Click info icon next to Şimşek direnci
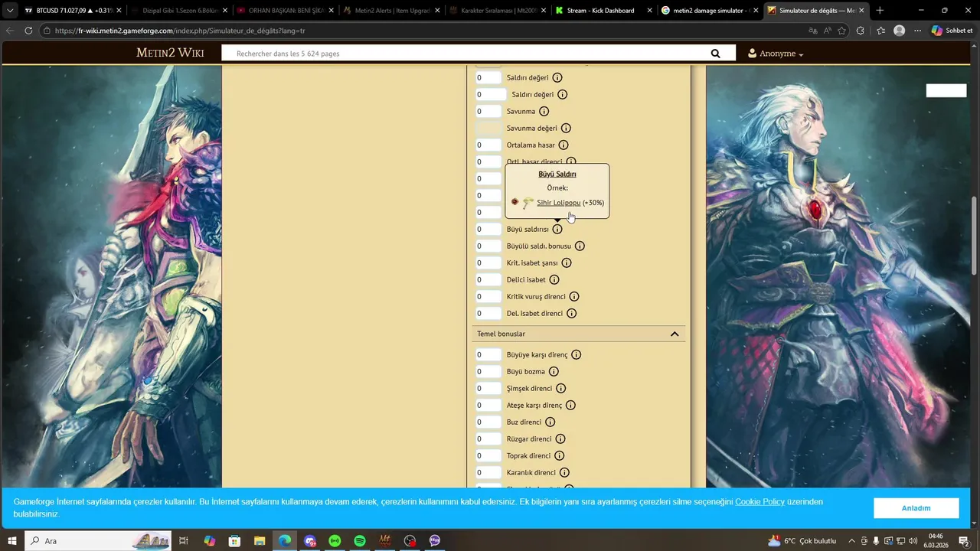980x551 pixels. tap(560, 389)
